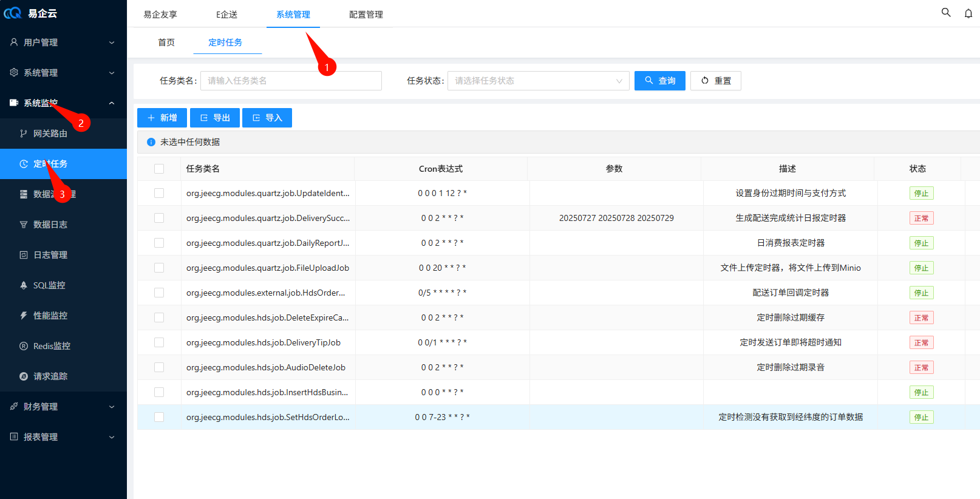
Task: Click the 财务管理 icon
Action: click(x=14, y=406)
